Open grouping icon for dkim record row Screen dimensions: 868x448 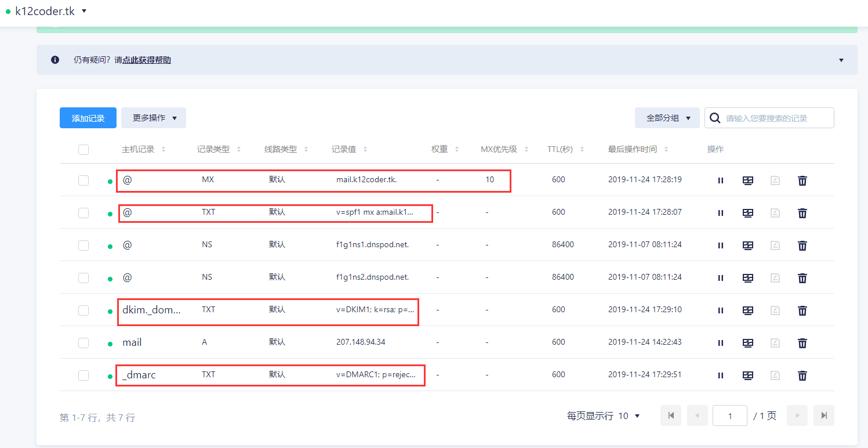pos(748,310)
